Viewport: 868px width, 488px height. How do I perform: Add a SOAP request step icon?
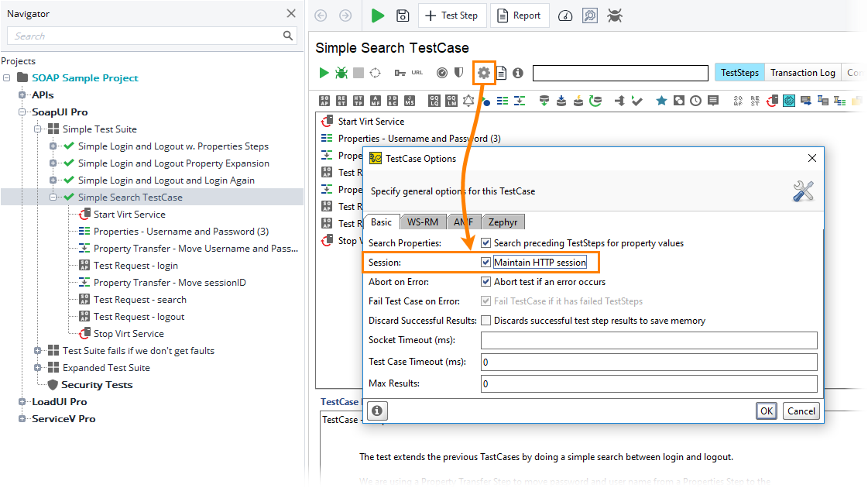pos(324,101)
